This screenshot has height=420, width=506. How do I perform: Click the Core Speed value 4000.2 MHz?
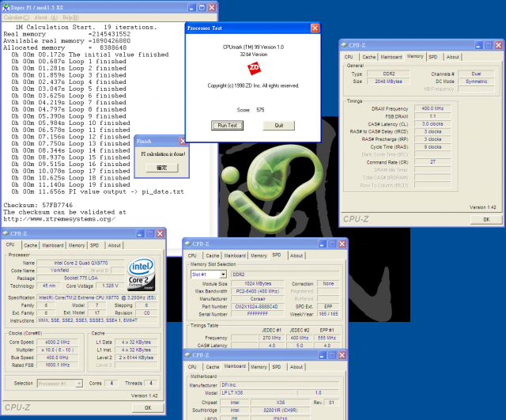click(57, 342)
